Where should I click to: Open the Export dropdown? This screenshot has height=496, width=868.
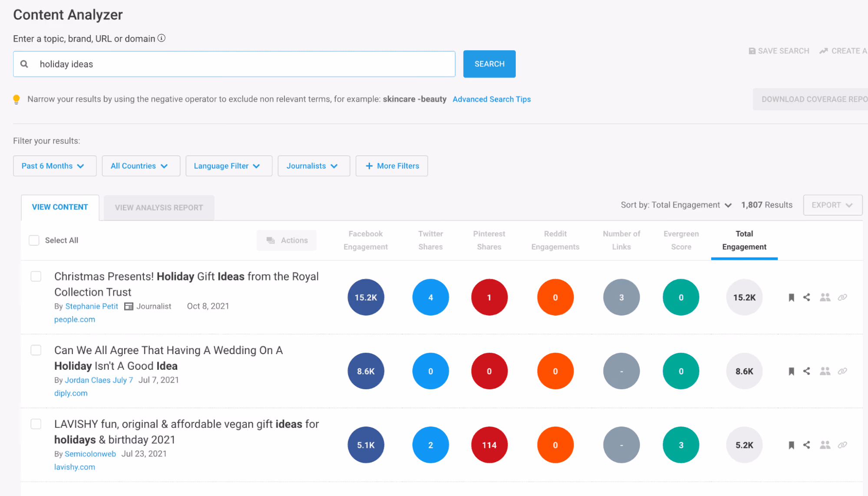[x=832, y=205]
